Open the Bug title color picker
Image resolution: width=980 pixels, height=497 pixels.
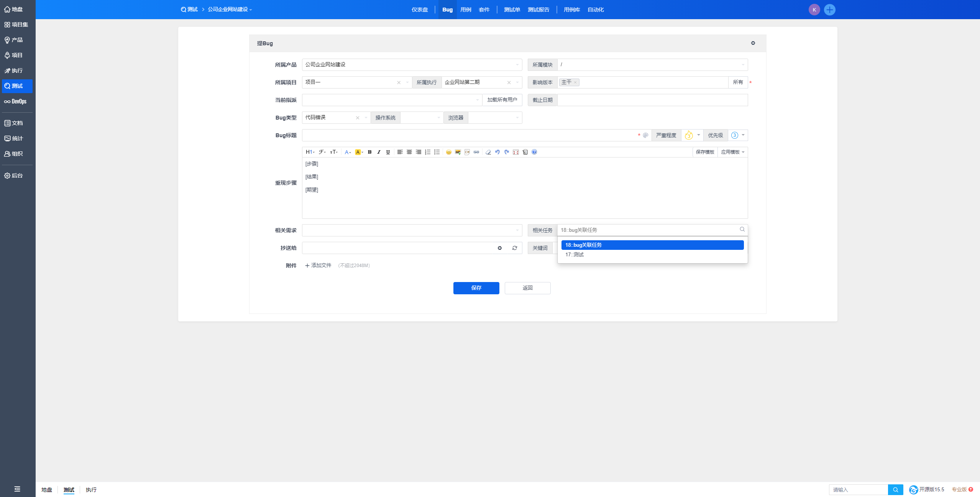point(645,135)
